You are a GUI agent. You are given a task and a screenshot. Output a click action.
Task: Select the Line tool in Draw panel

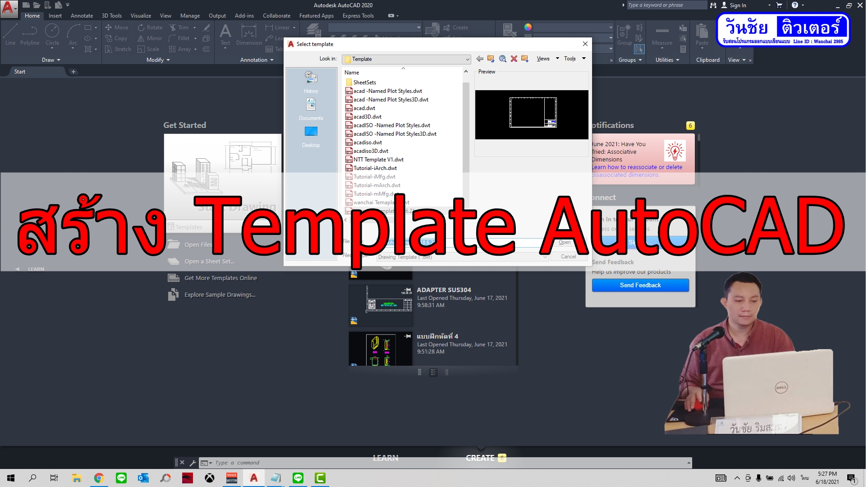click(x=10, y=34)
